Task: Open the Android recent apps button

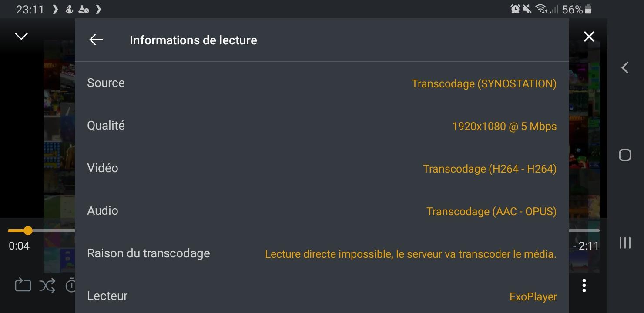Action: (x=625, y=243)
